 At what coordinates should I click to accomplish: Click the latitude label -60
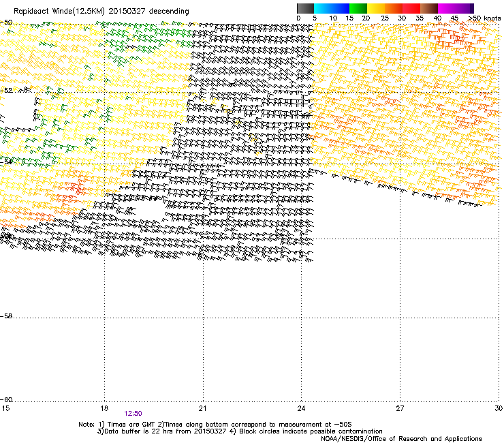click(6, 399)
